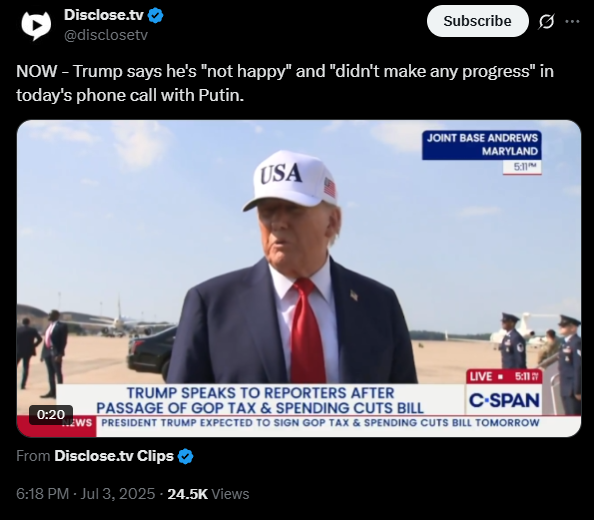Click the Joint Base Andrews location label
The image size is (594, 520).
482,145
